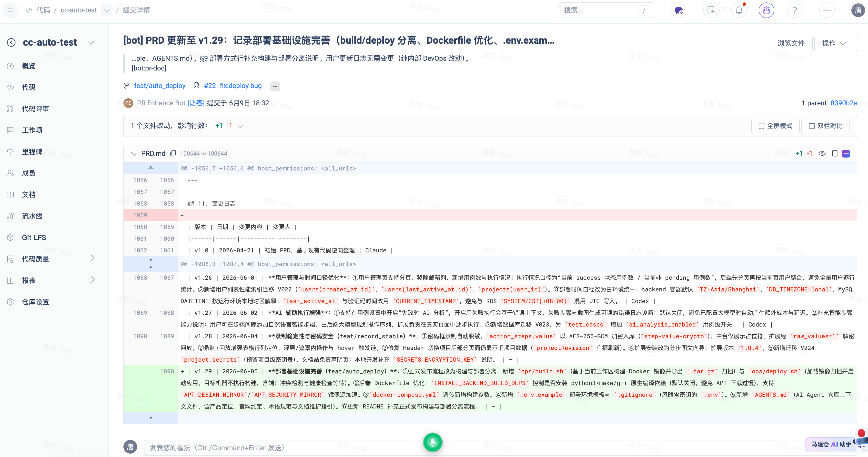868x457 pixels.
Task: Toggle PRD.md preview eye icon
Action: [x=822, y=154]
